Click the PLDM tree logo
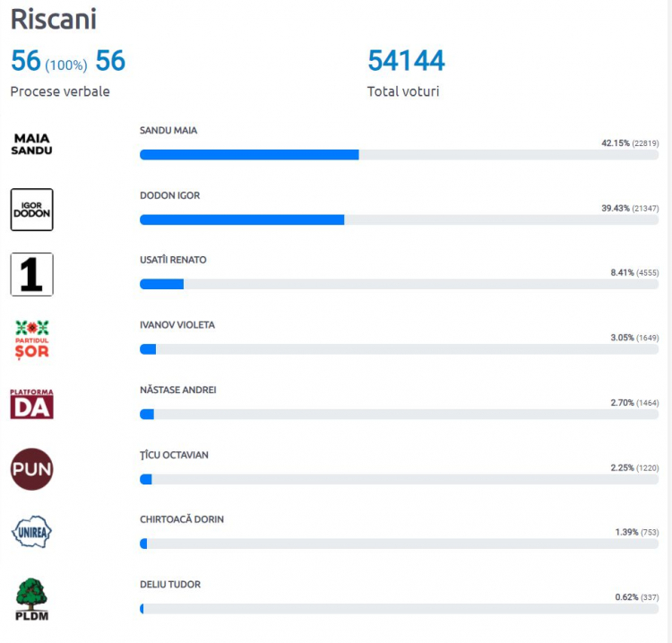 [31, 599]
